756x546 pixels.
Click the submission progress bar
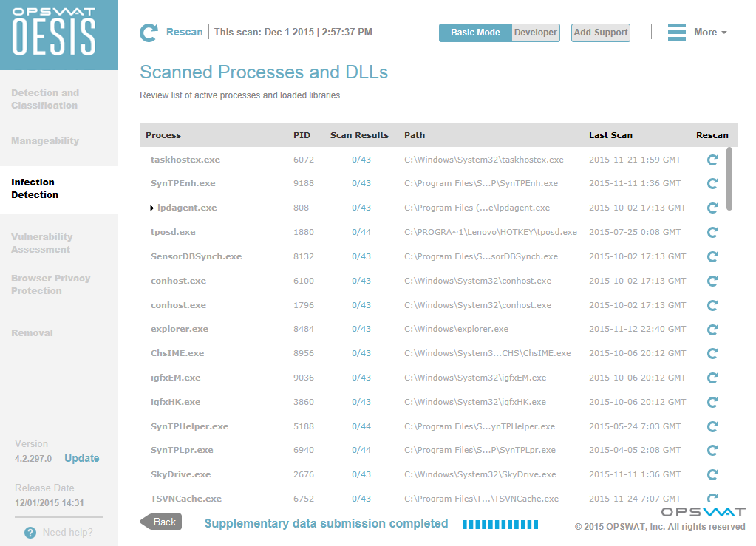[x=500, y=525]
